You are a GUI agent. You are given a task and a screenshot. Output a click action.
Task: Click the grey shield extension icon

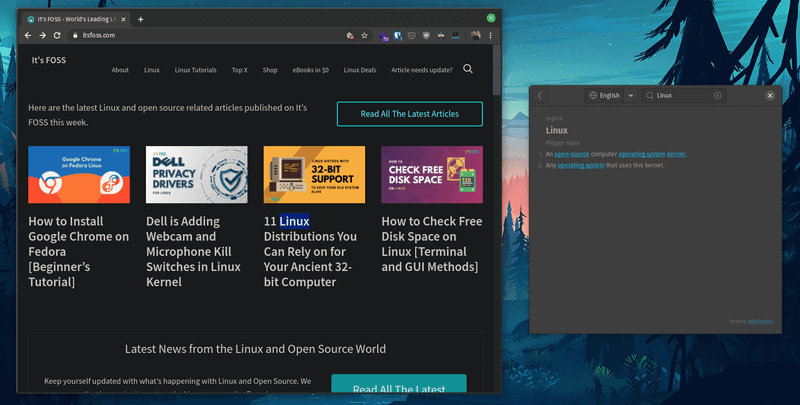click(x=426, y=35)
